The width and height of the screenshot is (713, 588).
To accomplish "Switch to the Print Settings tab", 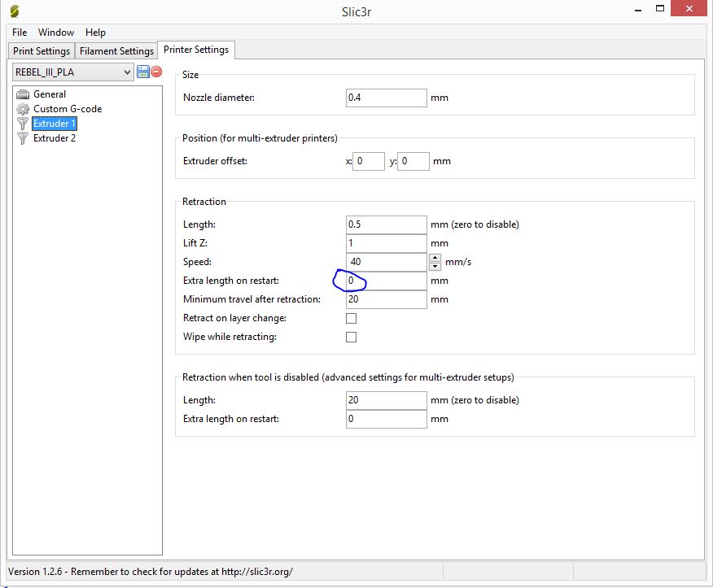I will point(42,51).
